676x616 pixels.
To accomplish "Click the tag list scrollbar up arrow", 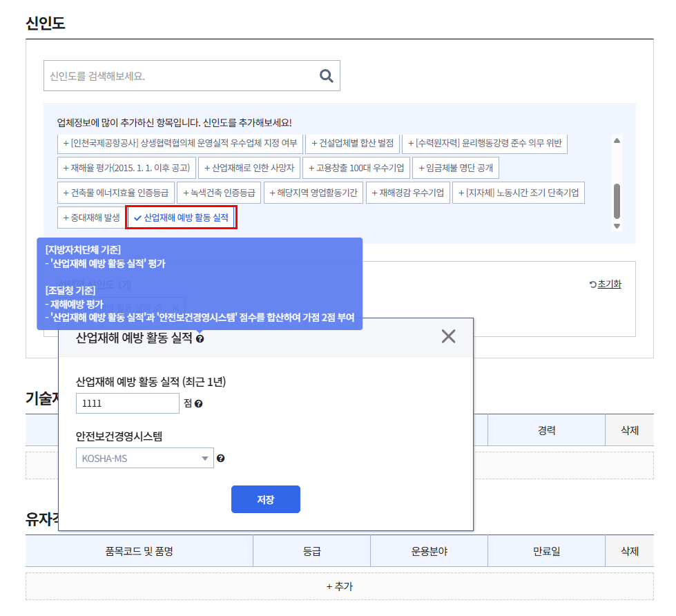I will tap(617, 140).
